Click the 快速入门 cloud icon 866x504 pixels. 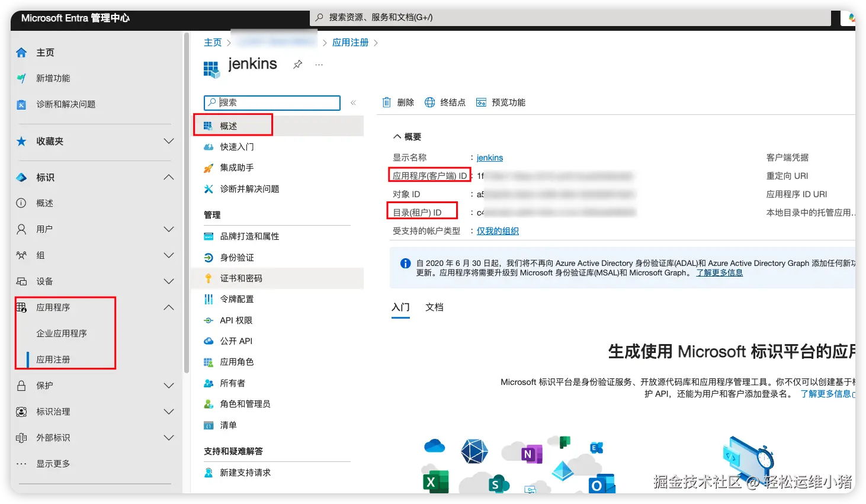(209, 147)
